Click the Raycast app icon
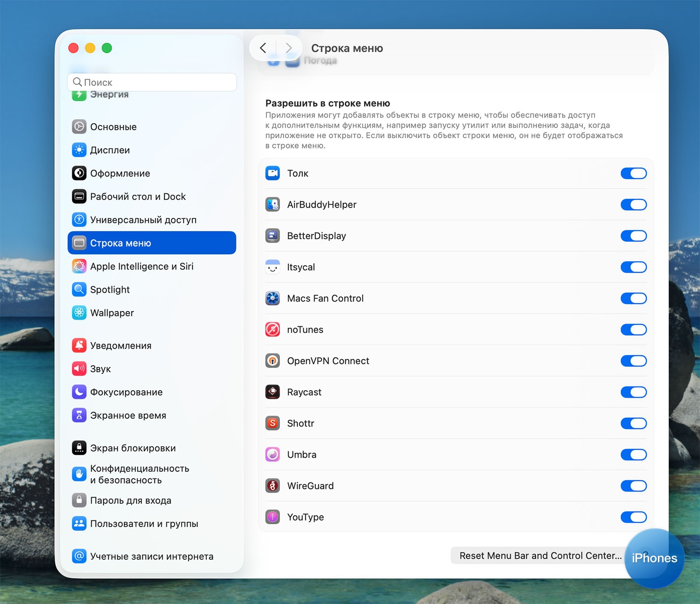This screenshot has height=604, width=700. [273, 392]
